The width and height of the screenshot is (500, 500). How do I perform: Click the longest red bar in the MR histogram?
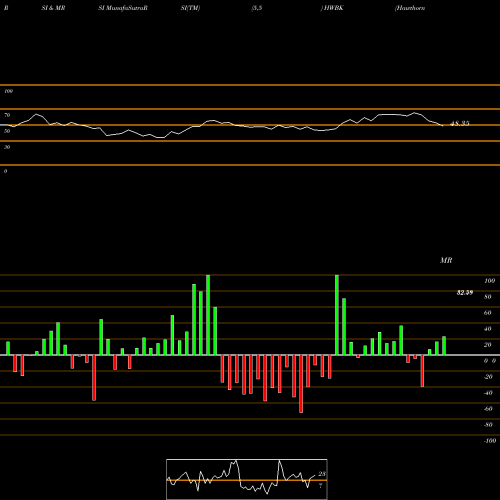301,384
